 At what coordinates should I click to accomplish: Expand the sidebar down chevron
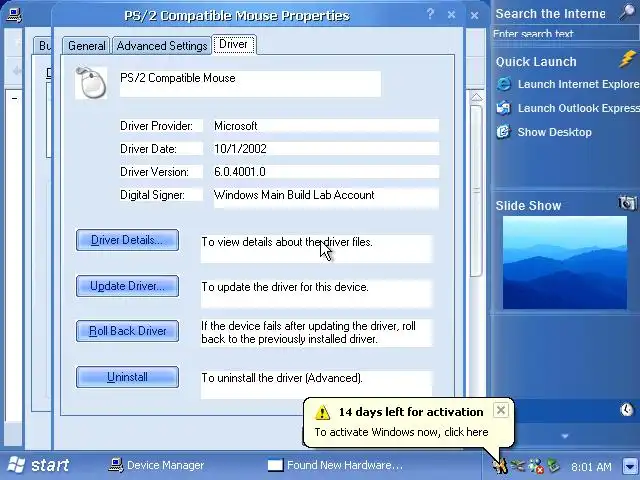565,436
